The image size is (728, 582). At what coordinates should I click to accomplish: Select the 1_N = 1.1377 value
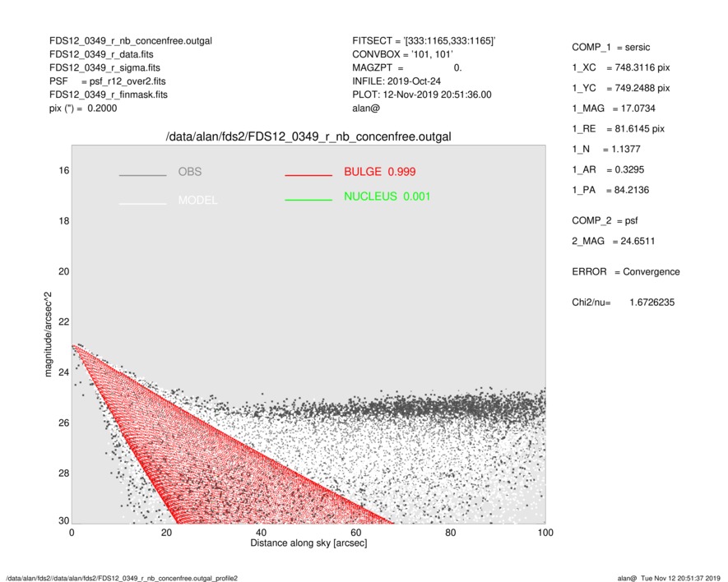(606, 150)
